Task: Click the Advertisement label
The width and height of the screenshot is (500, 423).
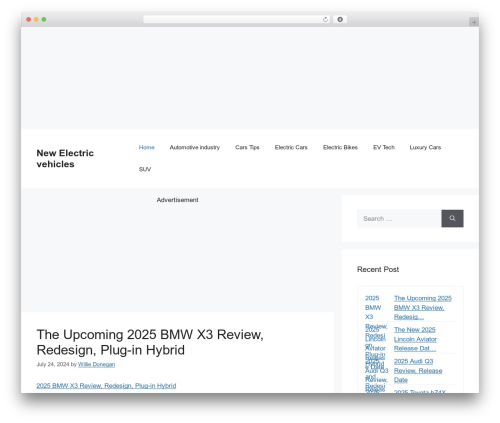Action: (177, 200)
